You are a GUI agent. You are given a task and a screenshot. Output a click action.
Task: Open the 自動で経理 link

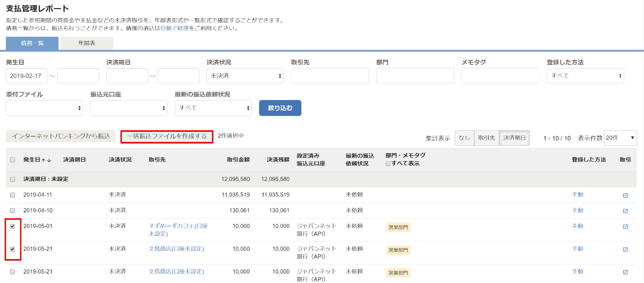click(175, 28)
